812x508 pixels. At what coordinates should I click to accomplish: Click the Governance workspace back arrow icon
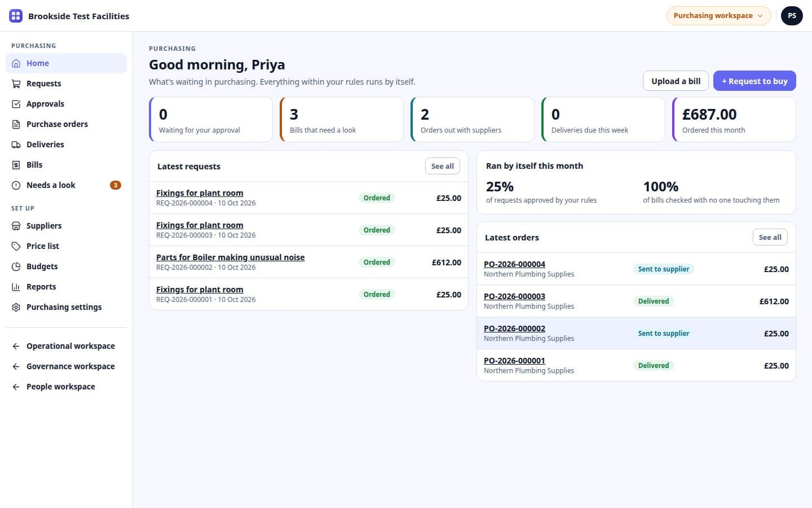(x=16, y=366)
